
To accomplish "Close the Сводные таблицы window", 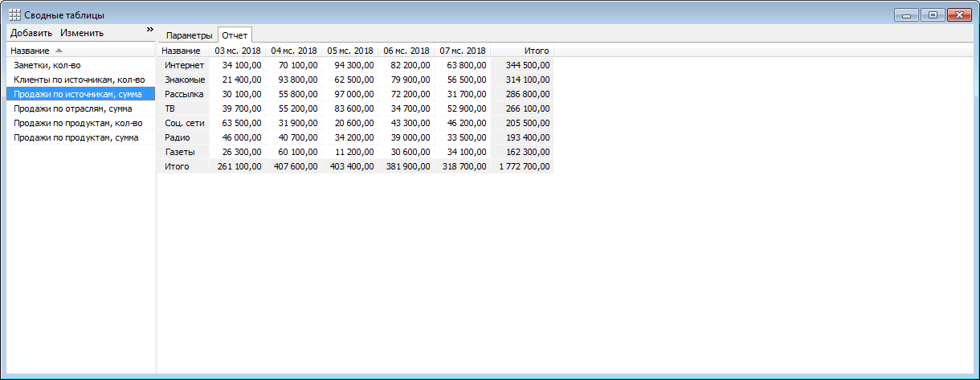I will pyautogui.click(x=959, y=14).
